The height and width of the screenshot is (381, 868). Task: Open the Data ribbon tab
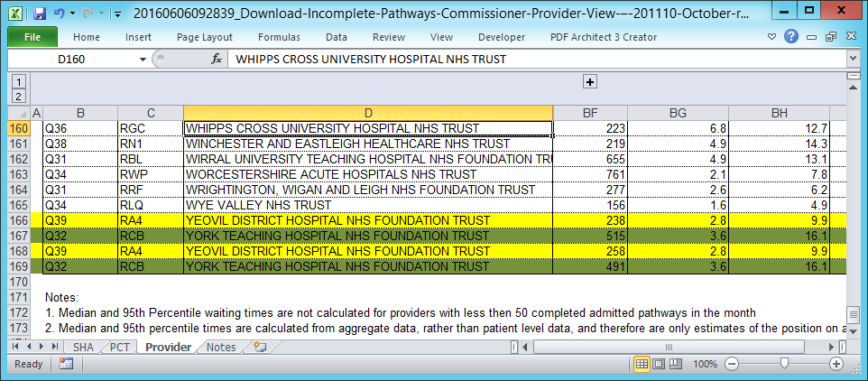337,37
